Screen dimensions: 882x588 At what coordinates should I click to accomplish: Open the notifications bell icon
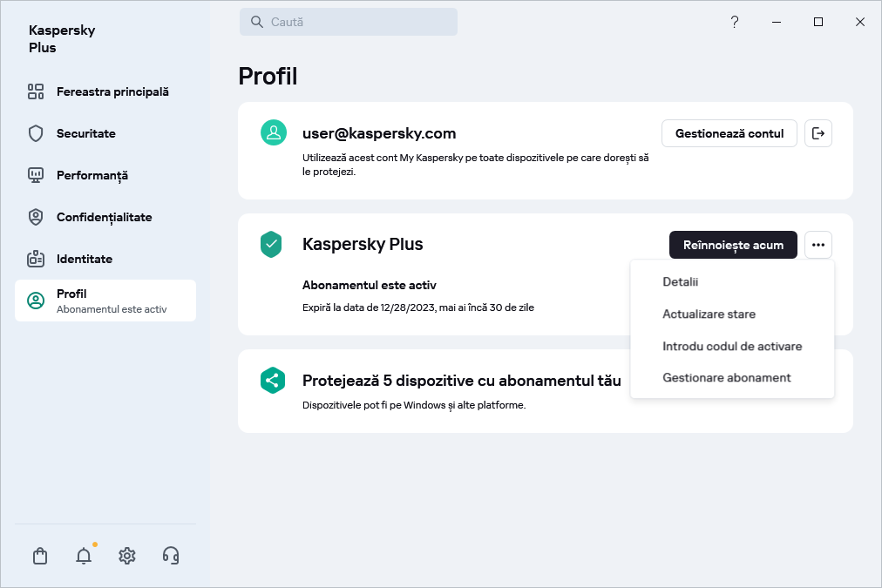pyautogui.click(x=84, y=556)
